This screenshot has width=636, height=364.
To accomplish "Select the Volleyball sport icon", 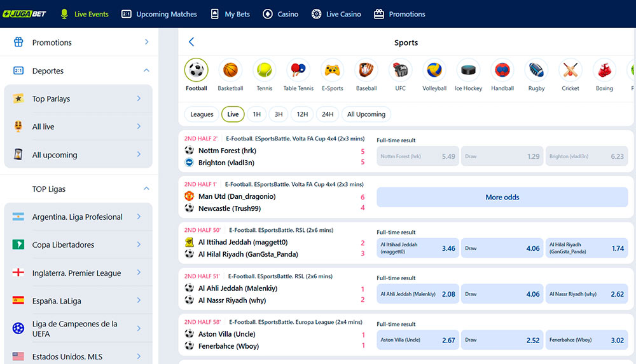I will pos(434,70).
